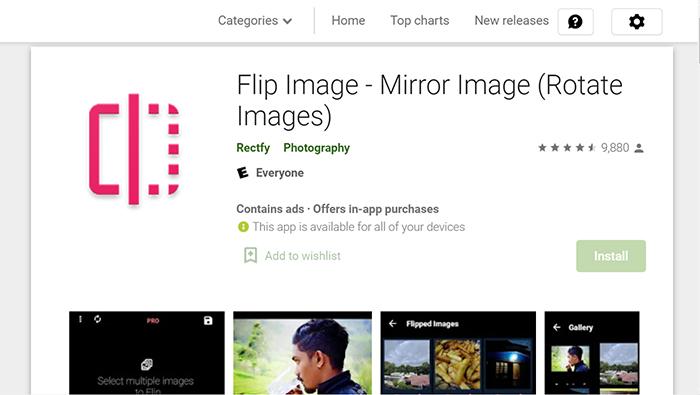Viewport: 700px width, 395px height.
Task: Open settings via the gear icon
Action: (637, 21)
